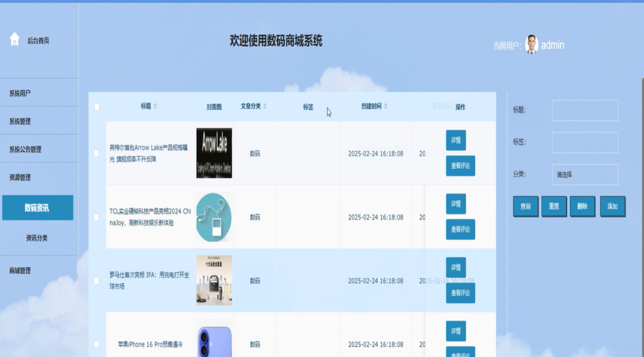Sort by the 标题 column sort arrows
644x357 pixels.
[x=155, y=106]
